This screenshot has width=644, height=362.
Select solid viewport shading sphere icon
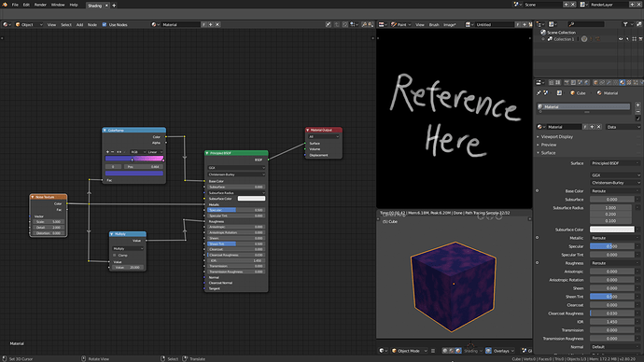tap(445, 351)
